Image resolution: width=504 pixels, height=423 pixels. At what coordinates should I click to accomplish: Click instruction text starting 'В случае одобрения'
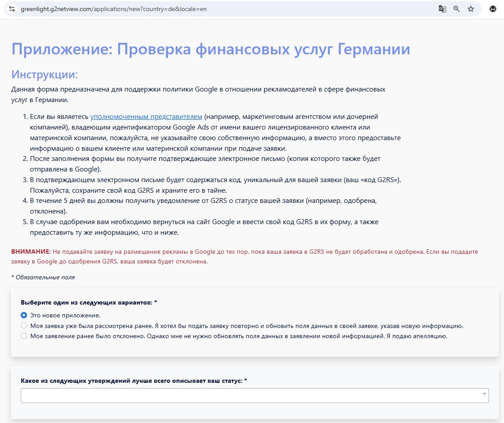coord(204,227)
